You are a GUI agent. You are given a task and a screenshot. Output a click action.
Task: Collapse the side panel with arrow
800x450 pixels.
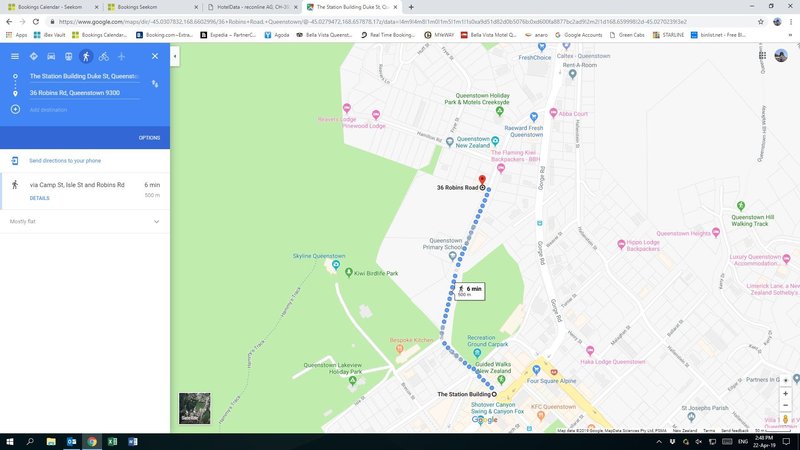[176, 56]
